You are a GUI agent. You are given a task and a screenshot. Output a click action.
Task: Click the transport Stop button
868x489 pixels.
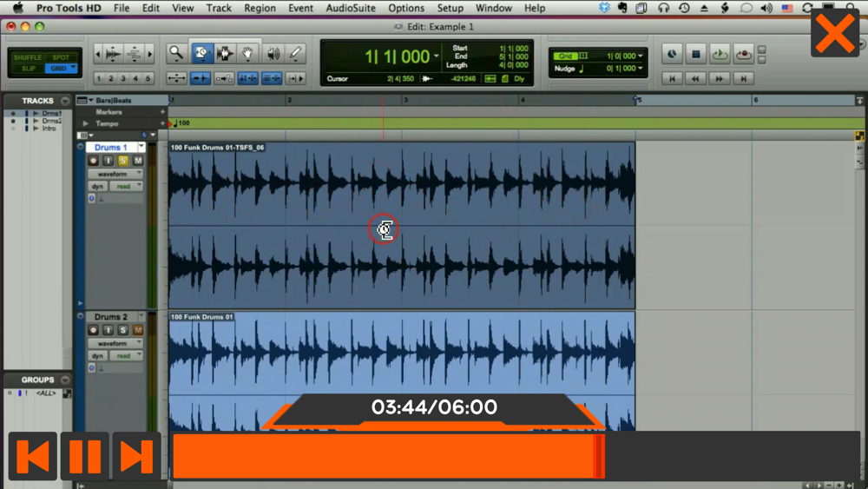coord(696,54)
